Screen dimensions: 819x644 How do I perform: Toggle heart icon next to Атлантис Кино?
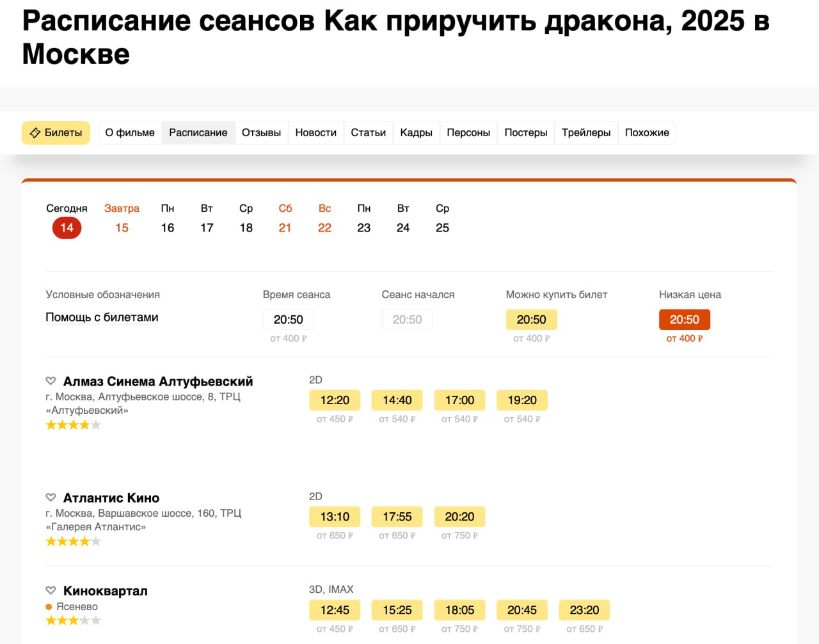[51, 498]
